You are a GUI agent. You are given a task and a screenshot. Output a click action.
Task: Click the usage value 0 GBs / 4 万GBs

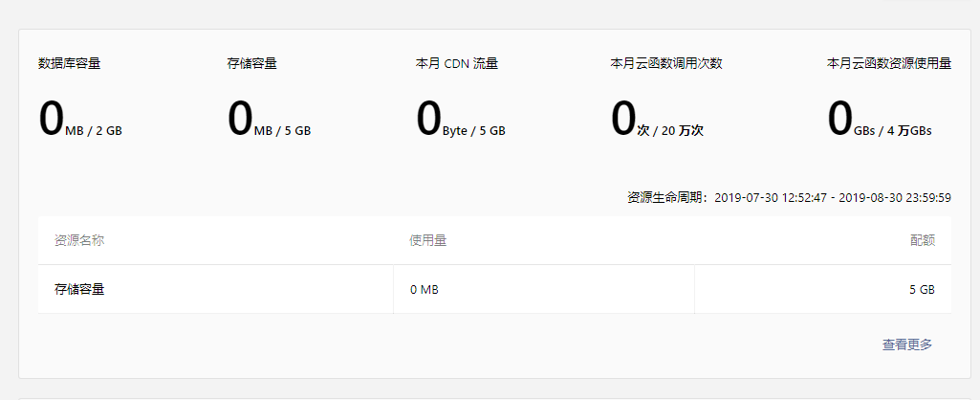(x=880, y=121)
